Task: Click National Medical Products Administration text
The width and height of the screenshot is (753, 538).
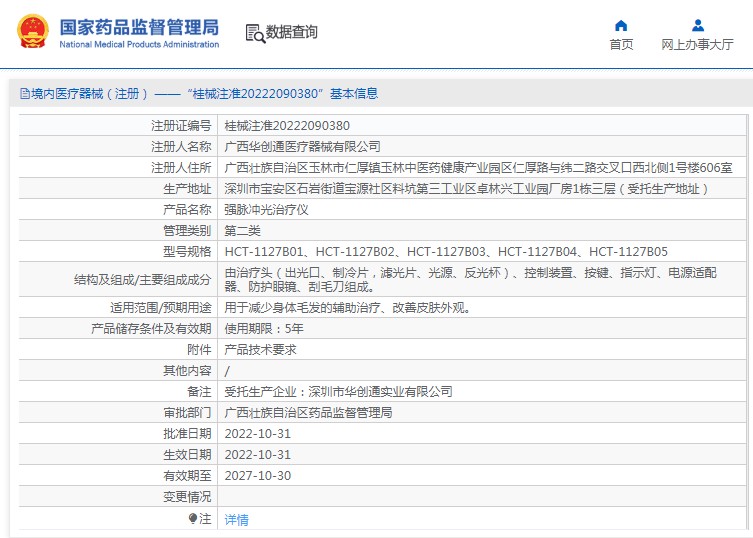Action: pos(139,44)
